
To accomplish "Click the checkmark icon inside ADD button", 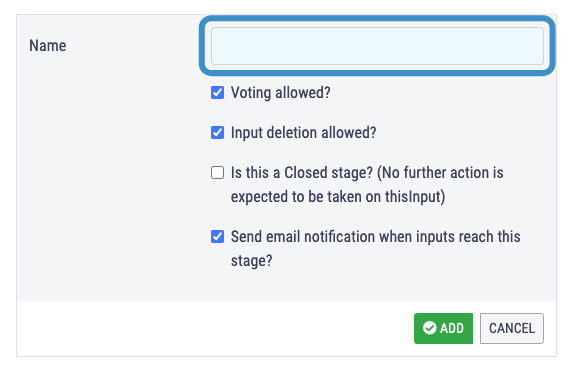I will tap(429, 328).
